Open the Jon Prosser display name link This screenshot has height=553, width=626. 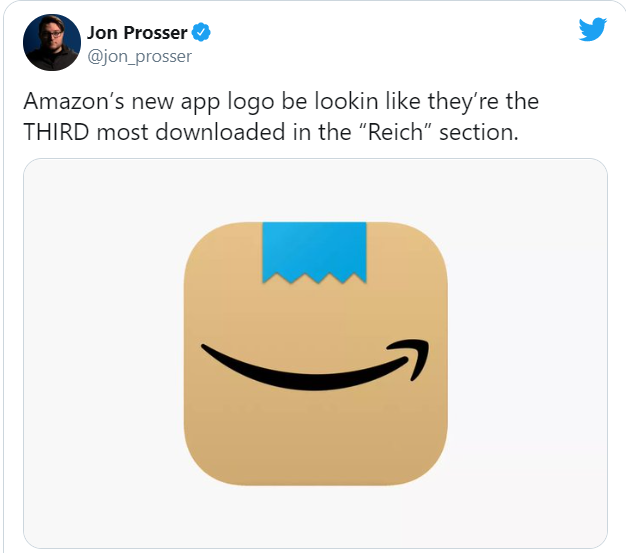point(137,33)
